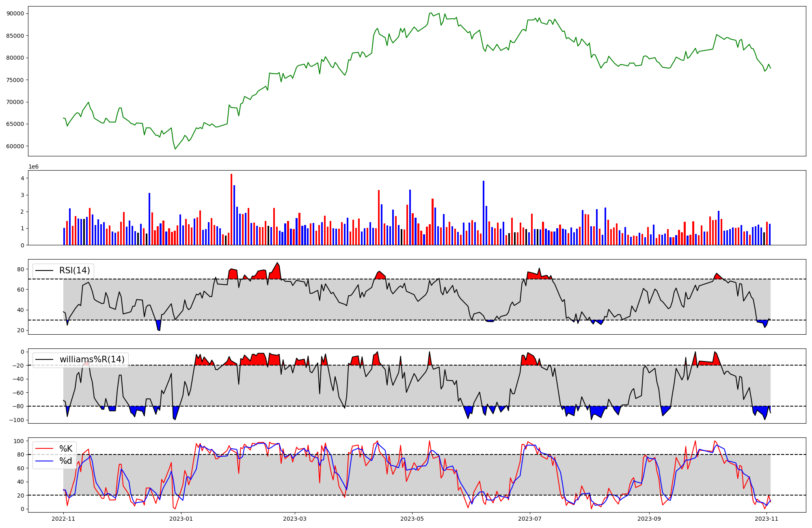Click the williams%R(14) legend label
Image resolution: width=812 pixels, height=528 pixels.
tap(92, 359)
